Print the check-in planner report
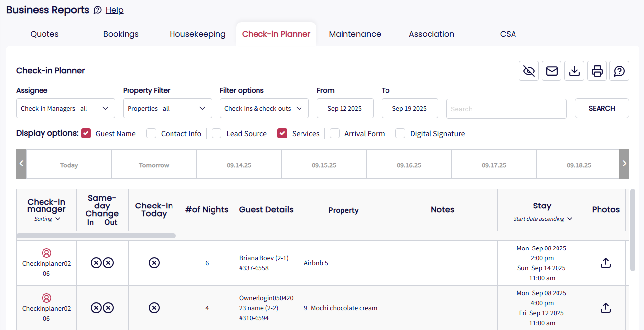Screen dimensions: 644x330 coord(597,71)
